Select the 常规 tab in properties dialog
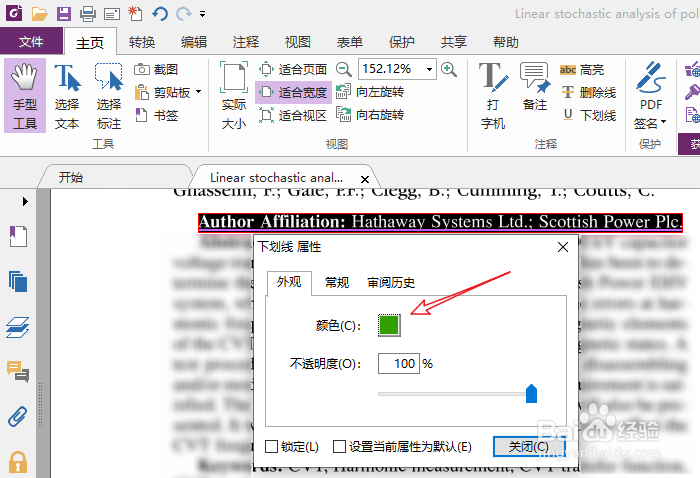Screen dimensions: 700x478 [x=337, y=283]
